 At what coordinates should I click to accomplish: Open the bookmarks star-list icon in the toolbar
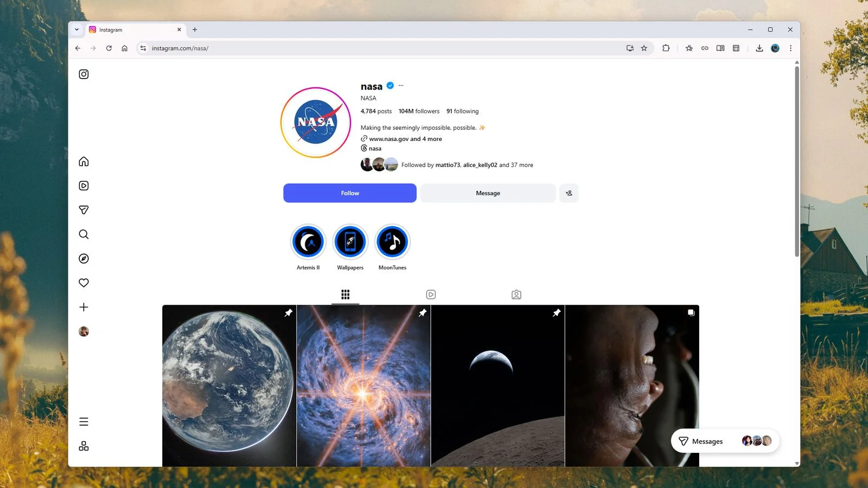tap(689, 48)
